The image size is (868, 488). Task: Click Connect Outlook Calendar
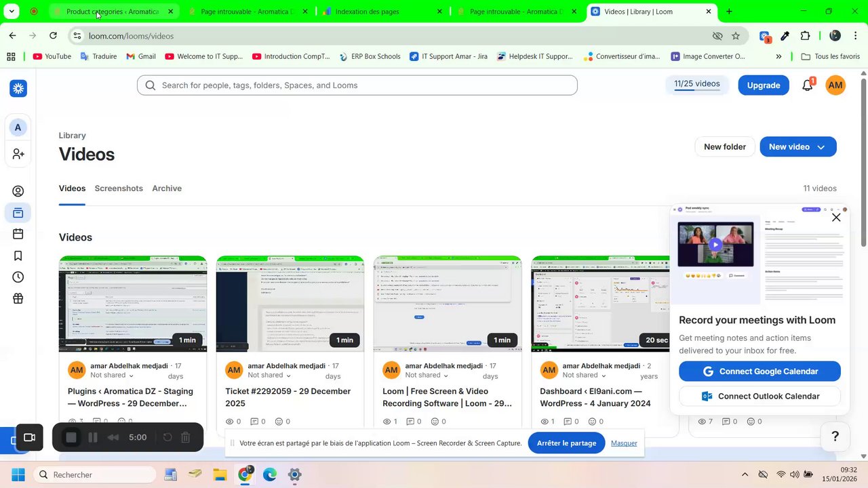pos(759,396)
